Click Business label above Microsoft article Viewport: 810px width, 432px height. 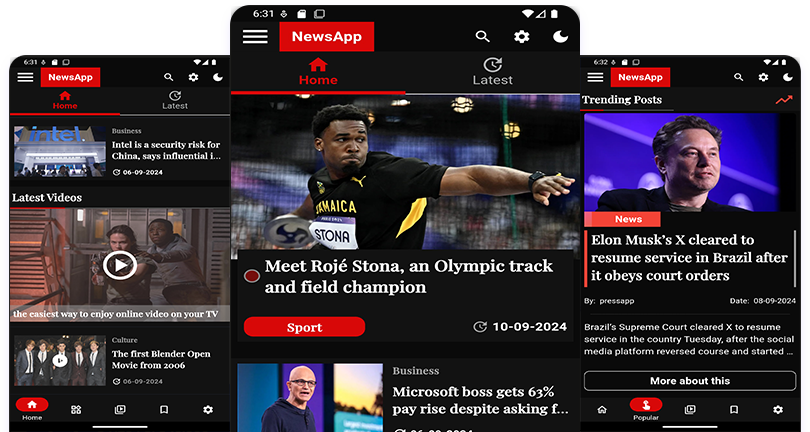click(x=416, y=371)
